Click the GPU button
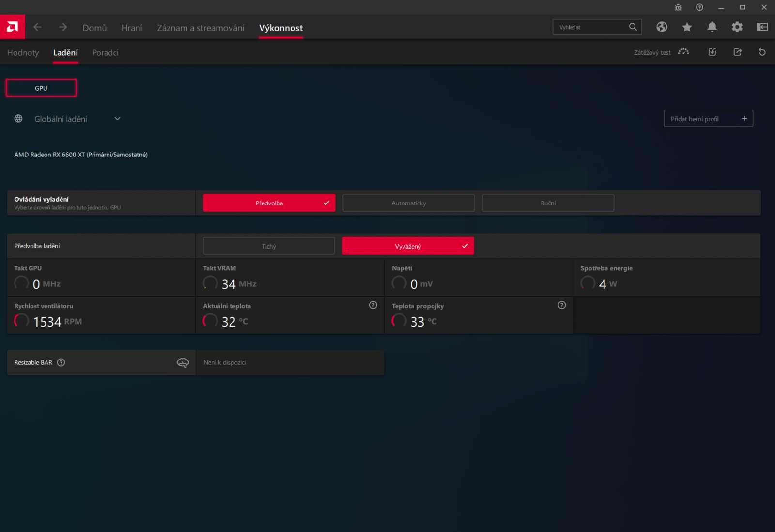Image resolution: width=775 pixels, height=532 pixels. coord(41,88)
